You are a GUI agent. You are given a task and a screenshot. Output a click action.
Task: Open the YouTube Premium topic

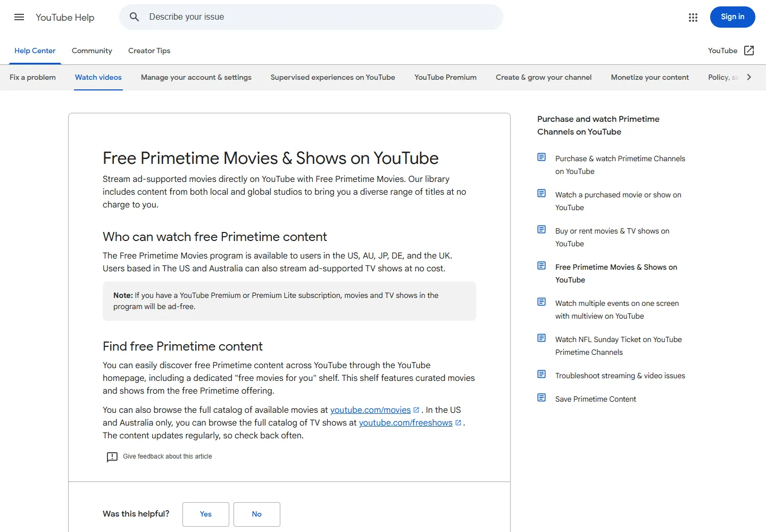click(x=446, y=77)
